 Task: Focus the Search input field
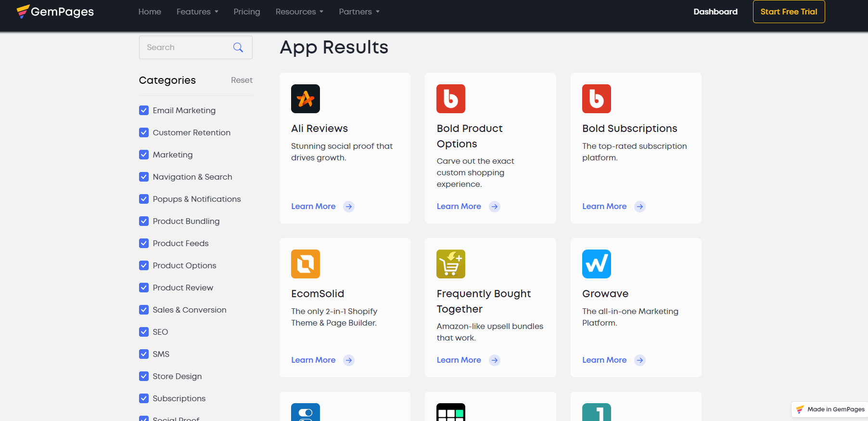[x=196, y=47]
